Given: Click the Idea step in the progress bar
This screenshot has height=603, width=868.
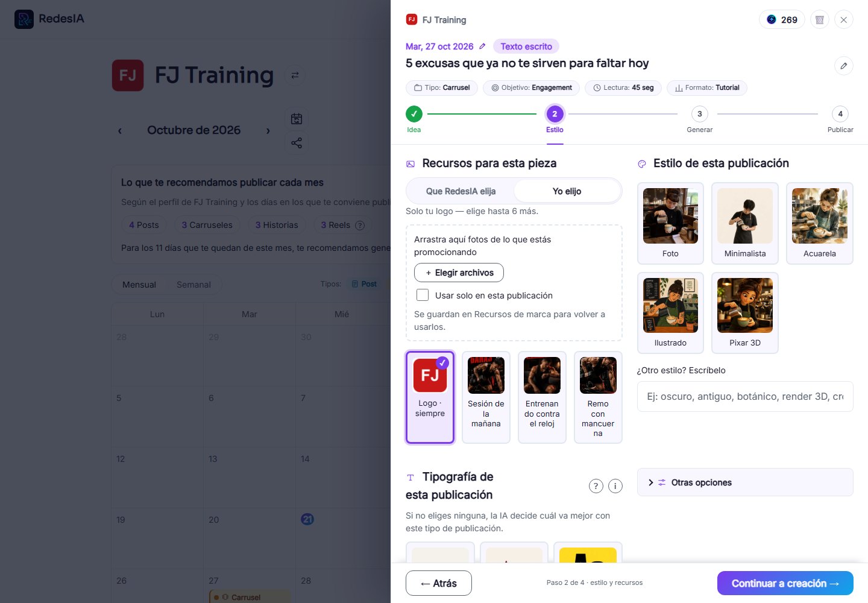Looking at the screenshot, I should coord(414,119).
